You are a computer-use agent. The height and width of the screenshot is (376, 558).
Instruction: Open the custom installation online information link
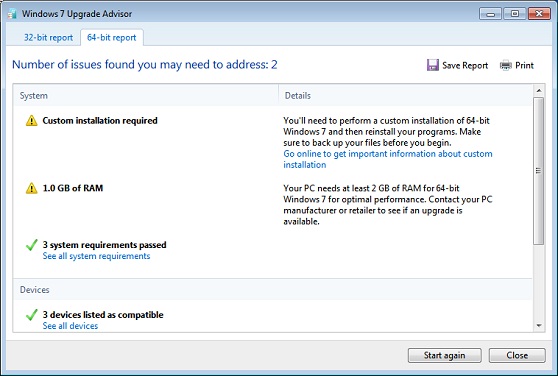[x=388, y=159]
